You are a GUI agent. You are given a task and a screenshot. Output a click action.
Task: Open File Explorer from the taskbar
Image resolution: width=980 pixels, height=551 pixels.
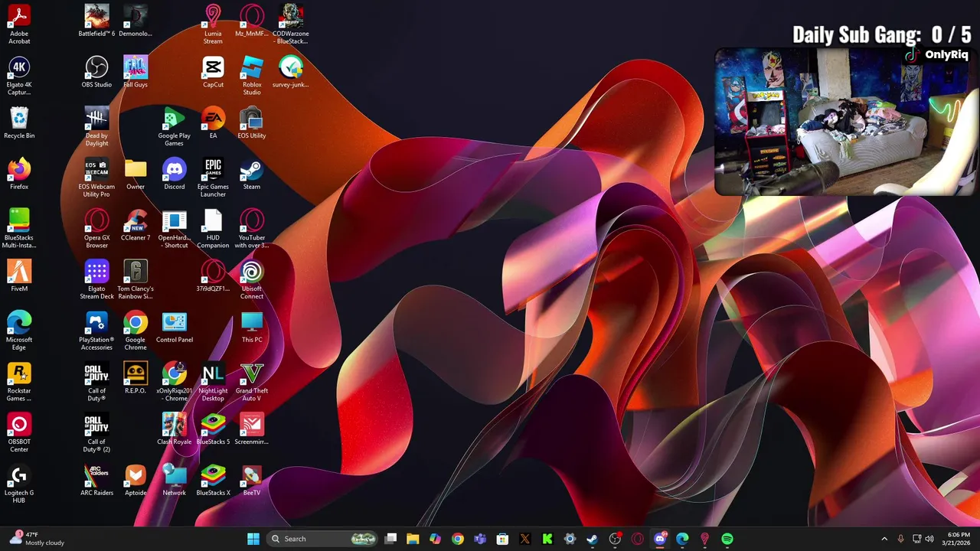(413, 539)
